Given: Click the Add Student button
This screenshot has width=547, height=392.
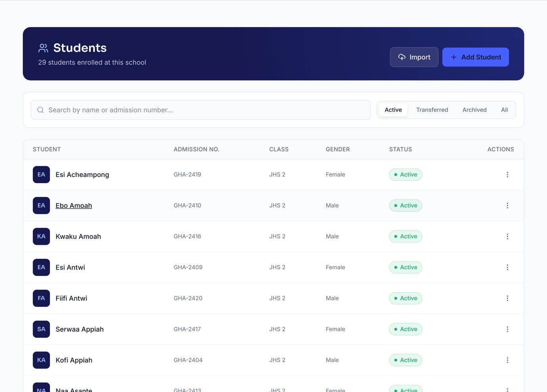Looking at the screenshot, I should point(476,57).
